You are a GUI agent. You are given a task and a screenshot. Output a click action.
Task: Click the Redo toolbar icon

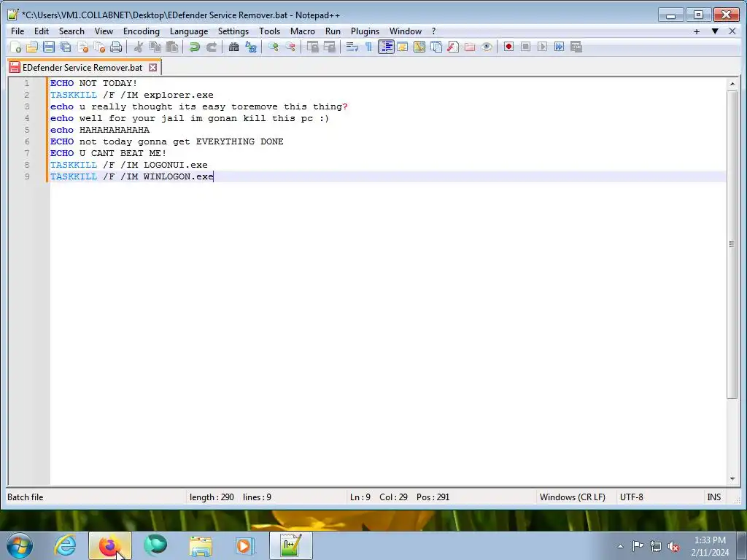tap(211, 47)
